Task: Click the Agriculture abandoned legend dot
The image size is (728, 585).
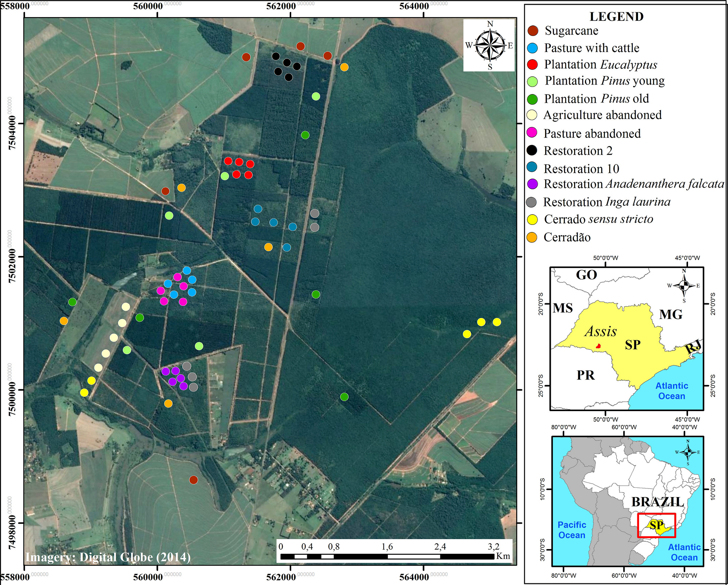Action: pyautogui.click(x=532, y=115)
